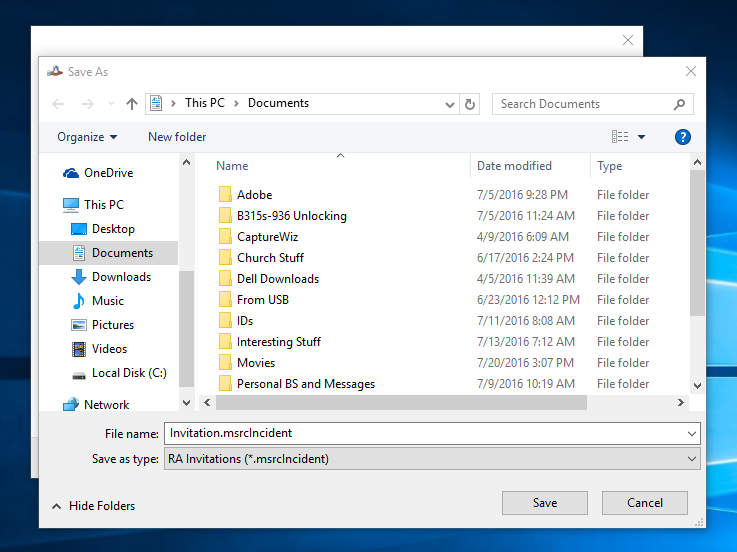Click the navigation pane scroll up arrow
Viewport: 737px width, 552px height.
pyautogui.click(x=187, y=163)
